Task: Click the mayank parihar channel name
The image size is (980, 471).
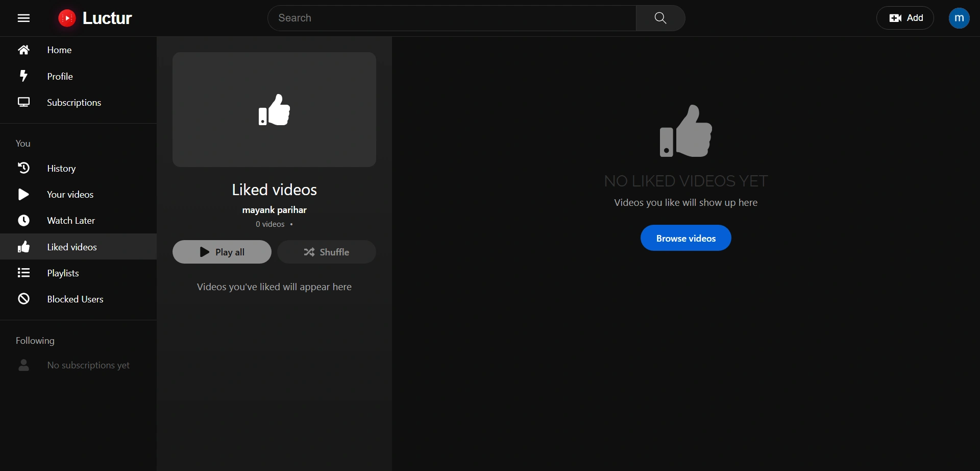Action: 274,210
